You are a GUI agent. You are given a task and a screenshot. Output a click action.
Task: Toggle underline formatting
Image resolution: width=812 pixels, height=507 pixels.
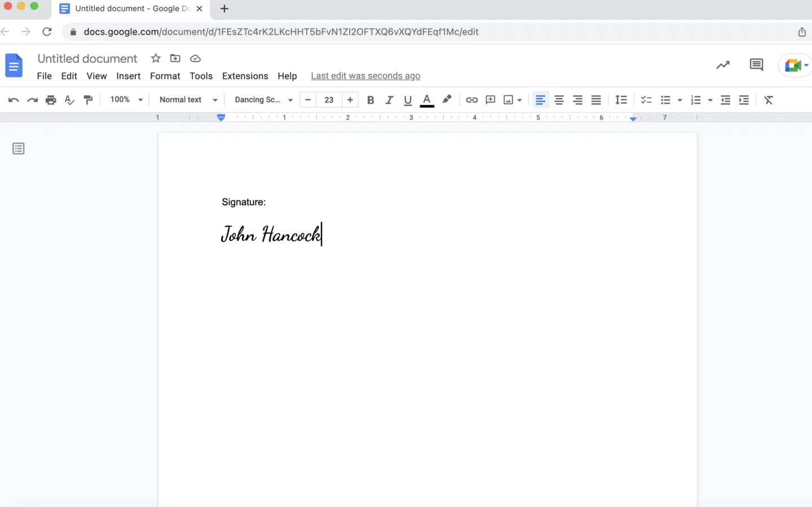(x=408, y=100)
